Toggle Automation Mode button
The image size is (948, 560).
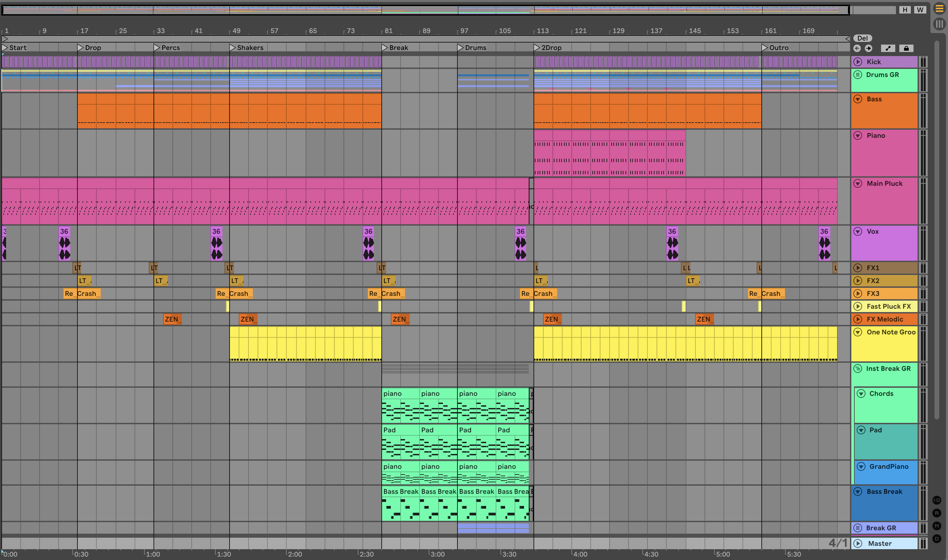(888, 48)
